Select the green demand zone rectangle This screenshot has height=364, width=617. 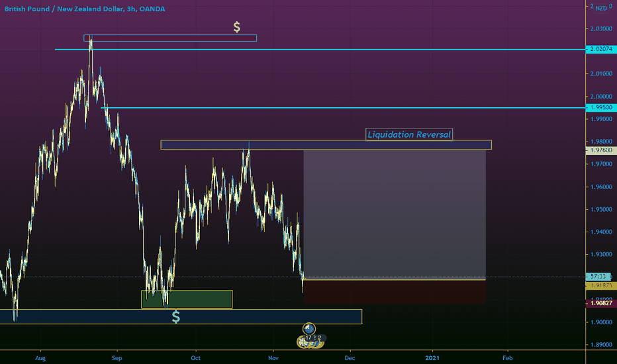[187, 299]
